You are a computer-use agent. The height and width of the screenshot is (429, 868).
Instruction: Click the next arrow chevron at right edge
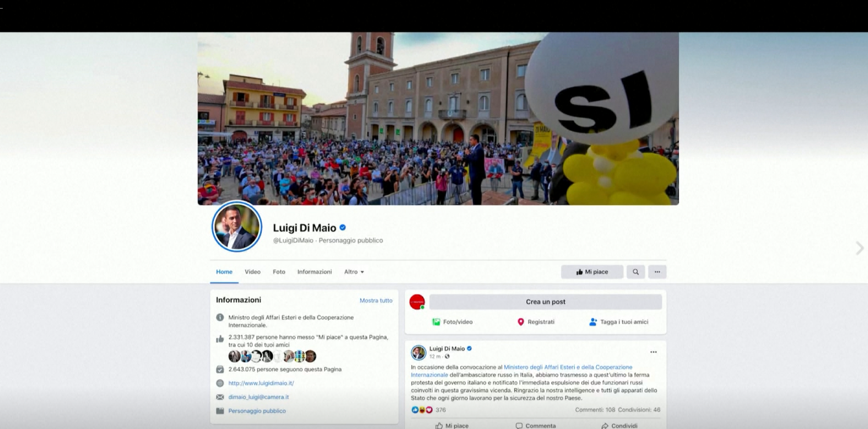click(x=859, y=248)
